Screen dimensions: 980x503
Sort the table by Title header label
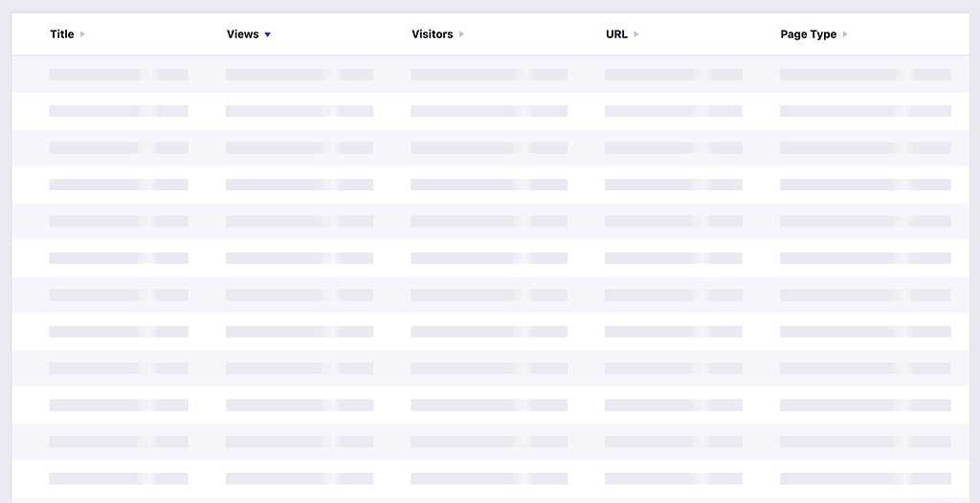coord(61,34)
